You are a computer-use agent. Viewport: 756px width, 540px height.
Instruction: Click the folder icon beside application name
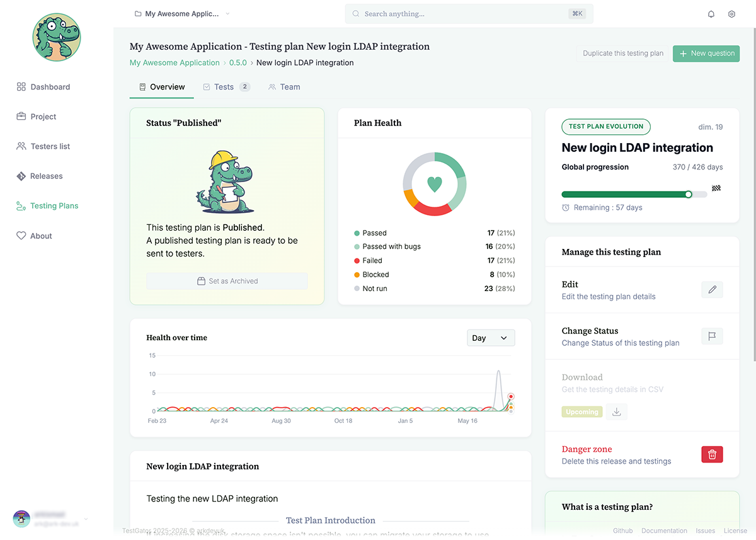pos(138,14)
